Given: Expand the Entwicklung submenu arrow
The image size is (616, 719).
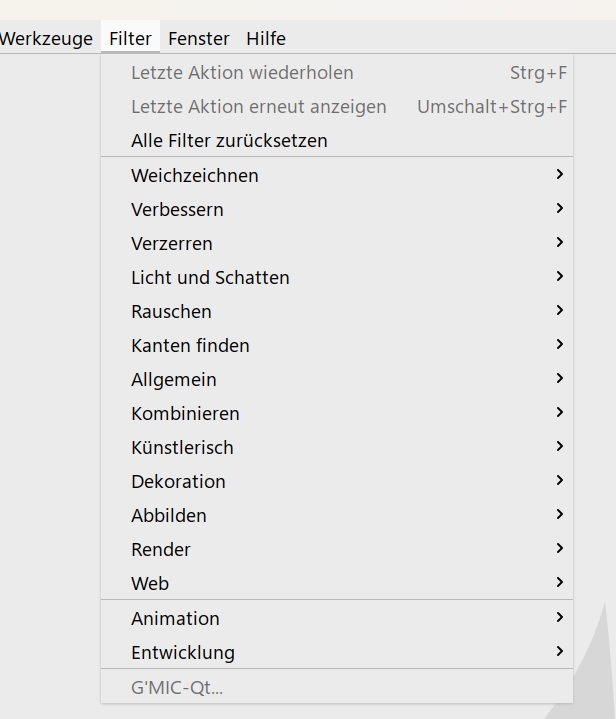Looking at the screenshot, I should [x=559, y=652].
